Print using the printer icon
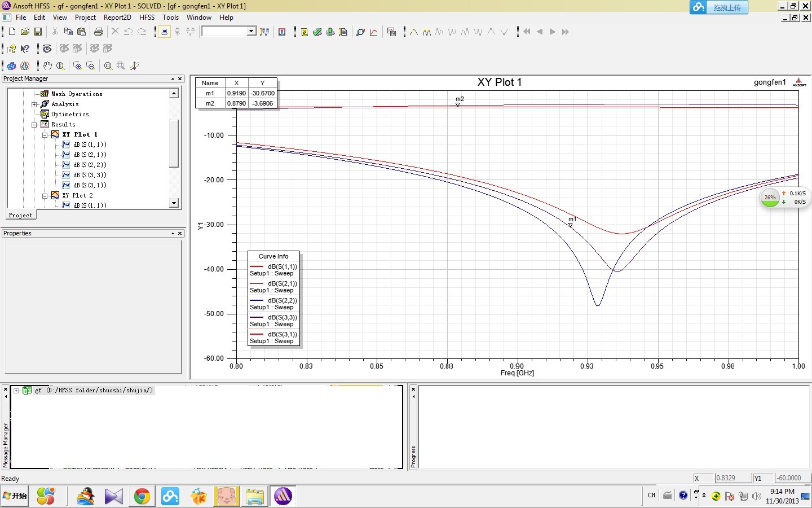Image resolution: width=812 pixels, height=508 pixels. [x=99, y=32]
